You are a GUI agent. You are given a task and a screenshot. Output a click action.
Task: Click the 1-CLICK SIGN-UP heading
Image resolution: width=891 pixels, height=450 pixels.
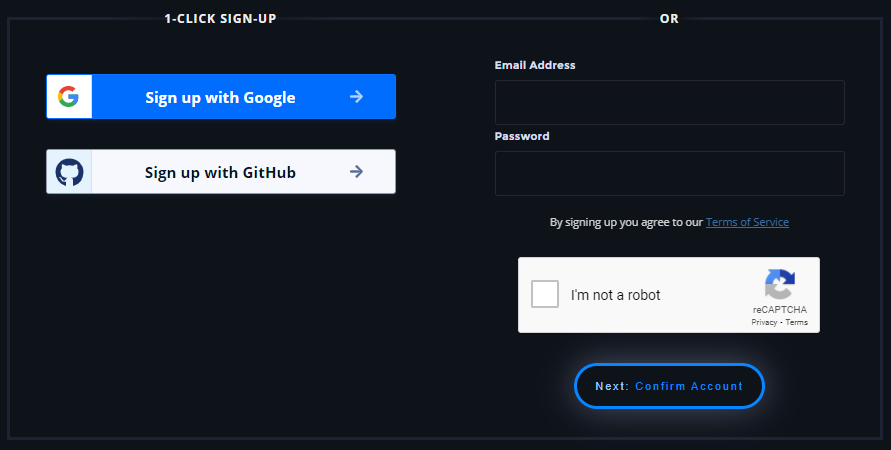tap(220, 19)
